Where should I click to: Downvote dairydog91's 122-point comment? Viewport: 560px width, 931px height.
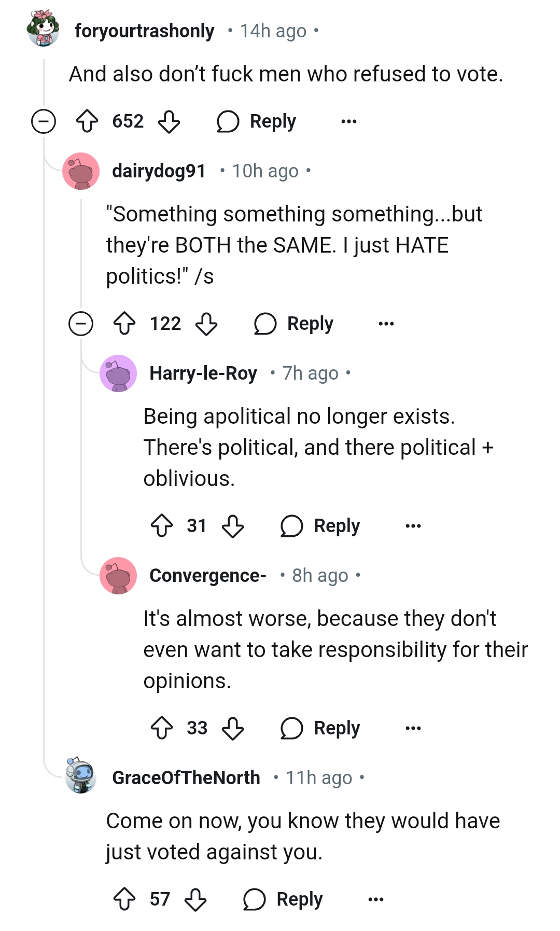pos(206,324)
